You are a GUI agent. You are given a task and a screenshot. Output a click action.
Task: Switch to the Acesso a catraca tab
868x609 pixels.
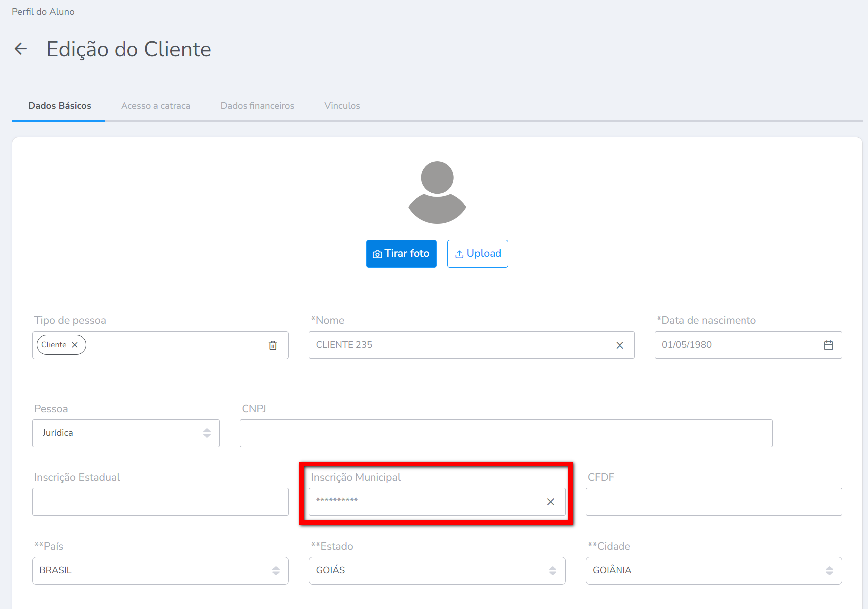coord(155,106)
